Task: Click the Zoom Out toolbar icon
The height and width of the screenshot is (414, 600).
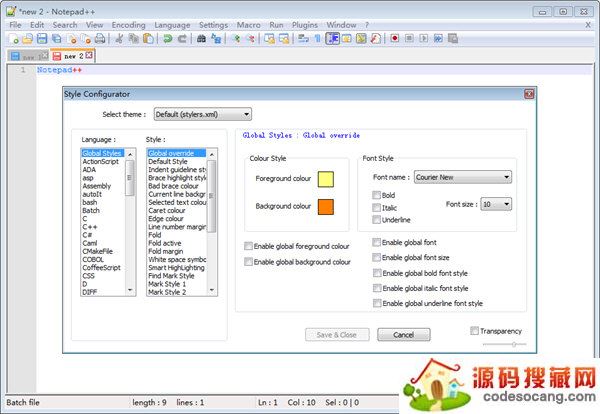Action: (251, 39)
